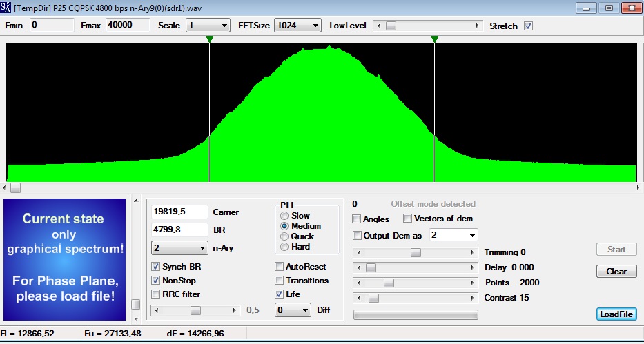The width and height of the screenshot is (644, 344).
Task: Click spectrum horizontal scrollbar right arrow
Action: pos(640,188)
